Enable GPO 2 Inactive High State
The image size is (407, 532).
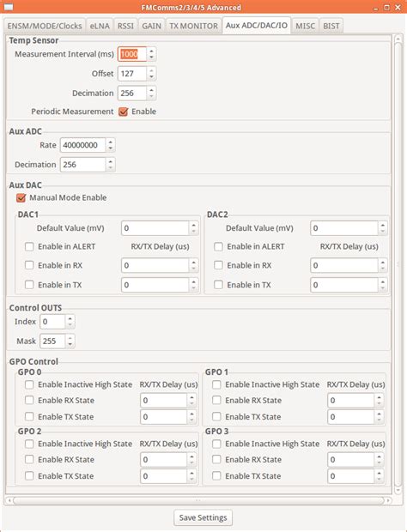[29, 444]
